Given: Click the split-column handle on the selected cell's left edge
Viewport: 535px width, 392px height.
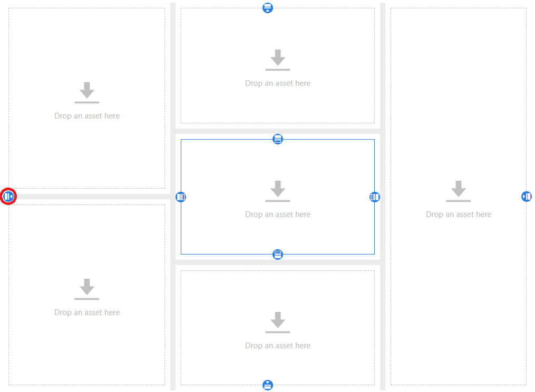Looking at the screenshot, I should [x=181, y=197].
